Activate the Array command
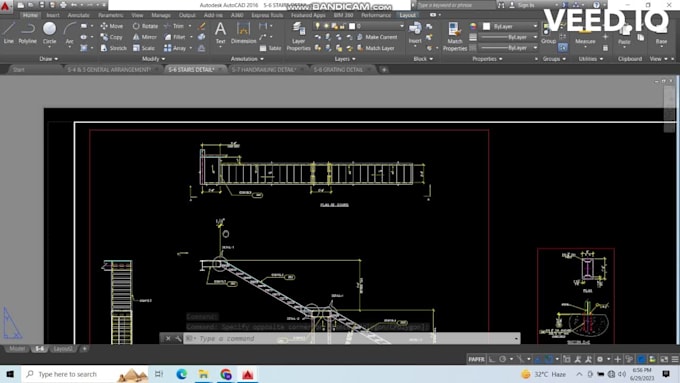The width and height of the screenshot is (680, 383). (175, 48)
